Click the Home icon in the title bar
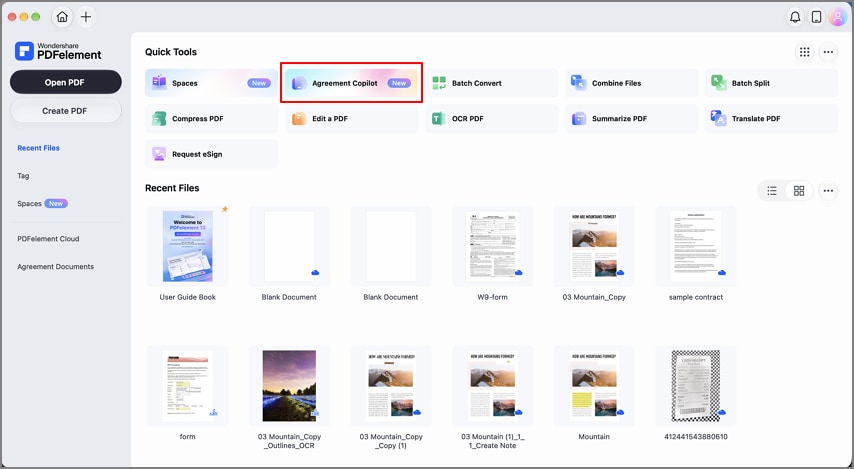The height and width of the screenshot is (469, 854). pos(62,17)
